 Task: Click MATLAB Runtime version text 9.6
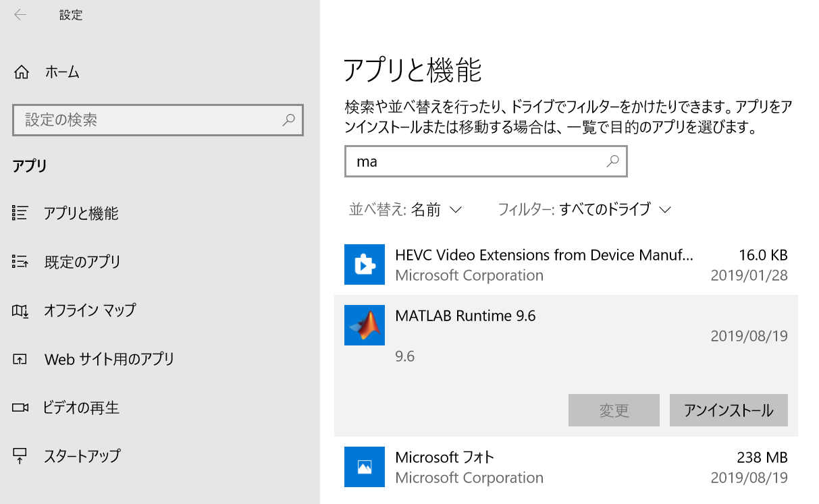(x=404, y=356)
